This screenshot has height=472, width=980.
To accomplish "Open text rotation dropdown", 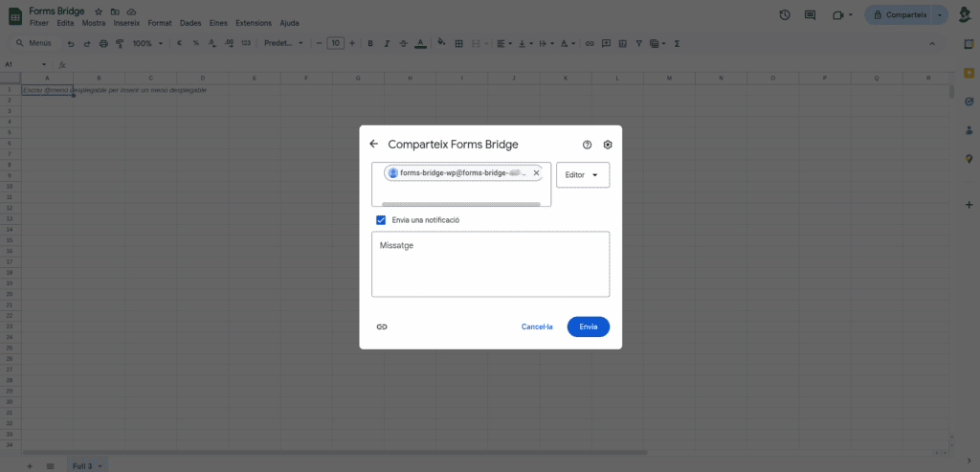I will pyautogui.click(x=568, y=44).
